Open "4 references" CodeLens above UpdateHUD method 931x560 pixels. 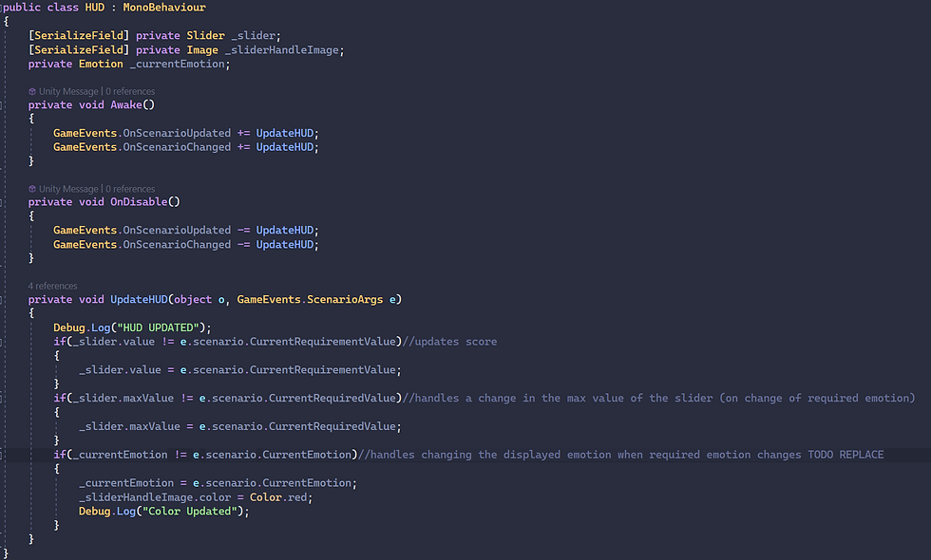[x=53, y=286]
